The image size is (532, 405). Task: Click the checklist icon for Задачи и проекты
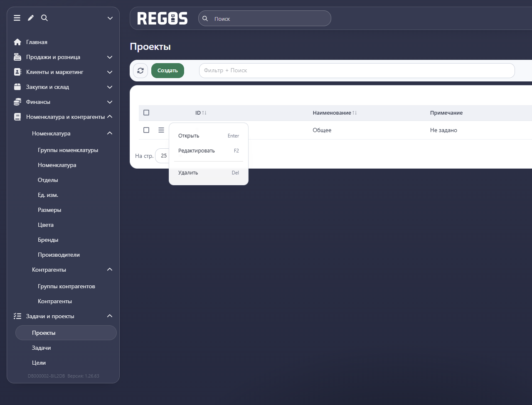17,316
